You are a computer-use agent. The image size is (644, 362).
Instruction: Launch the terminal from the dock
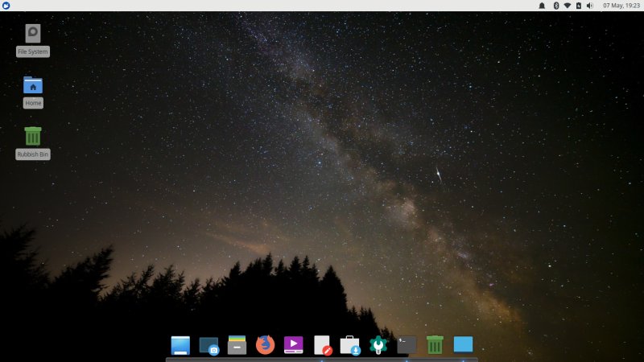[x=407, y=345]
